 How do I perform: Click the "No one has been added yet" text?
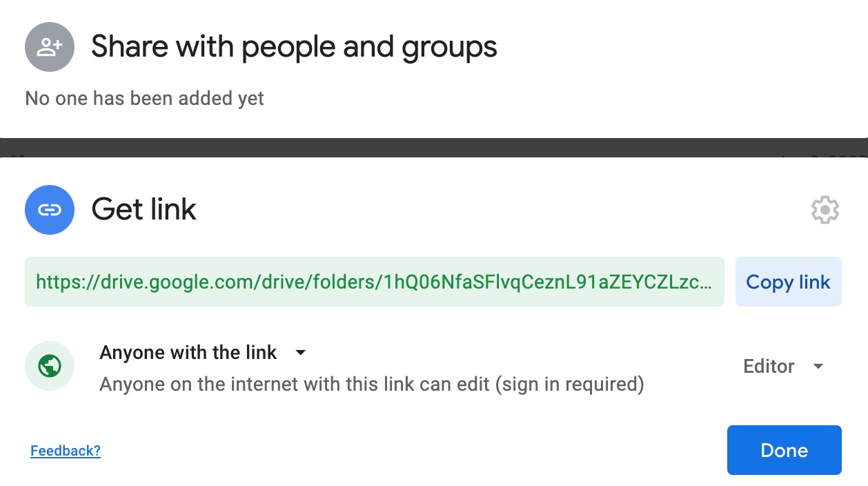(x=144, y=99)
